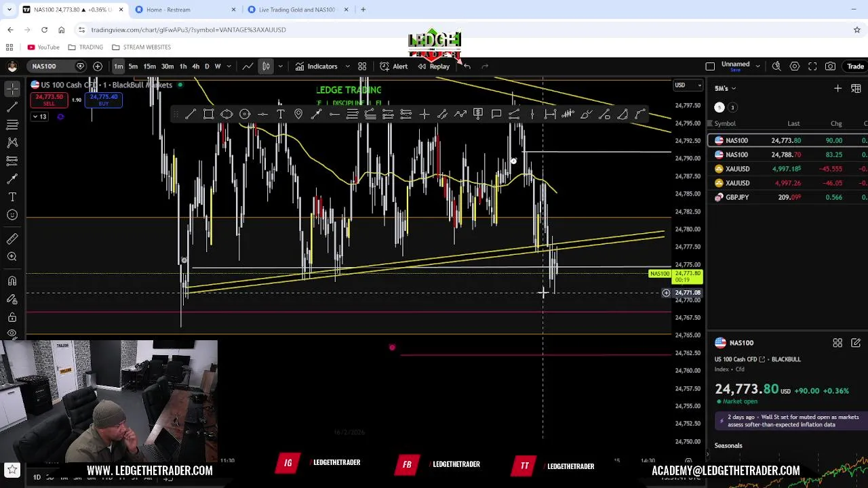Select the zoom-in tool in left sidebar
Image resolution: width=868 pixels, height=488 pixels.
12,257
